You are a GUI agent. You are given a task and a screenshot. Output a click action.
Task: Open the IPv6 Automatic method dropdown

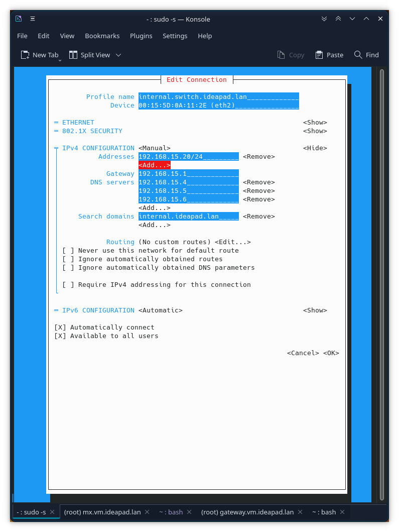(x=160, y=310)
